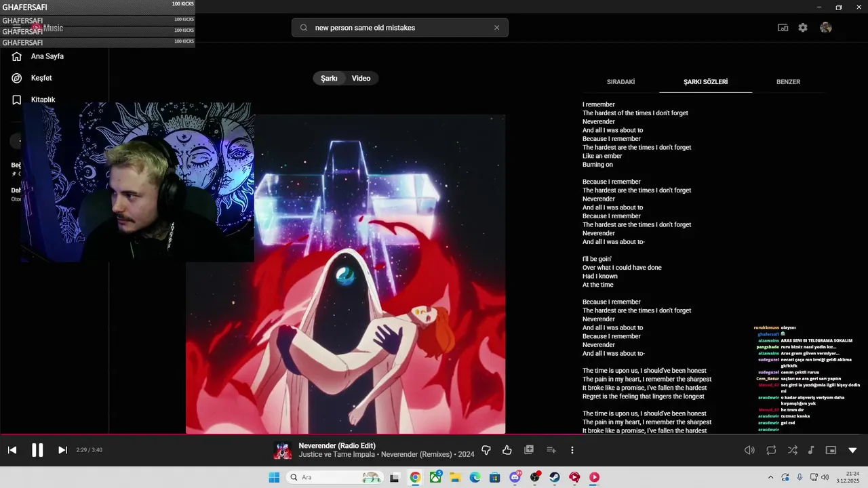Open the YouTube Music taskbar icon
The height and width of the screenshot is (488, 868).
pos(594,477)
